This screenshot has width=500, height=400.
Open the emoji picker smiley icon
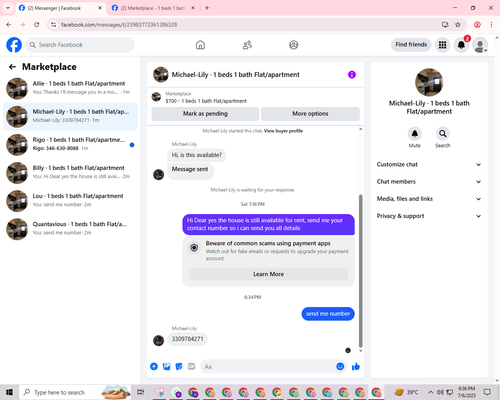pos(340,367)
